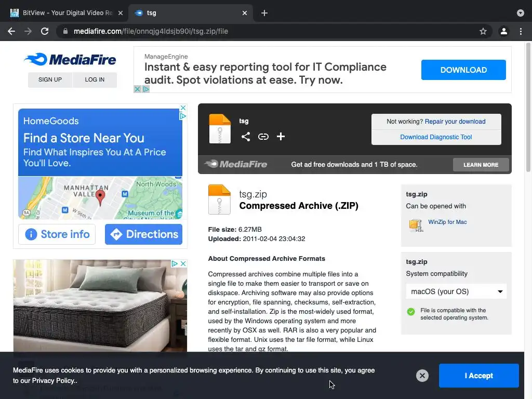Viewport: 532px width, 399px height.
Task: Click the gray MediaFire logo in promo bar
Action: (236, 164)
